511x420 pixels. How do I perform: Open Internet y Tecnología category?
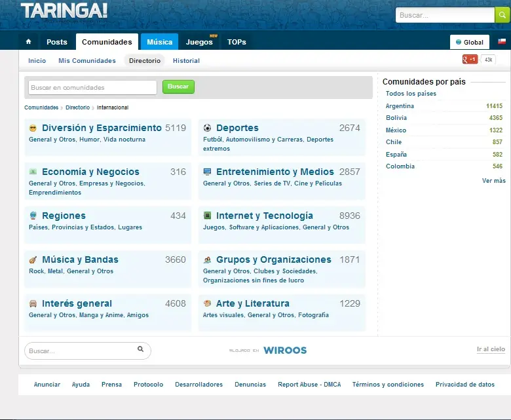click(x=265, y=216)
